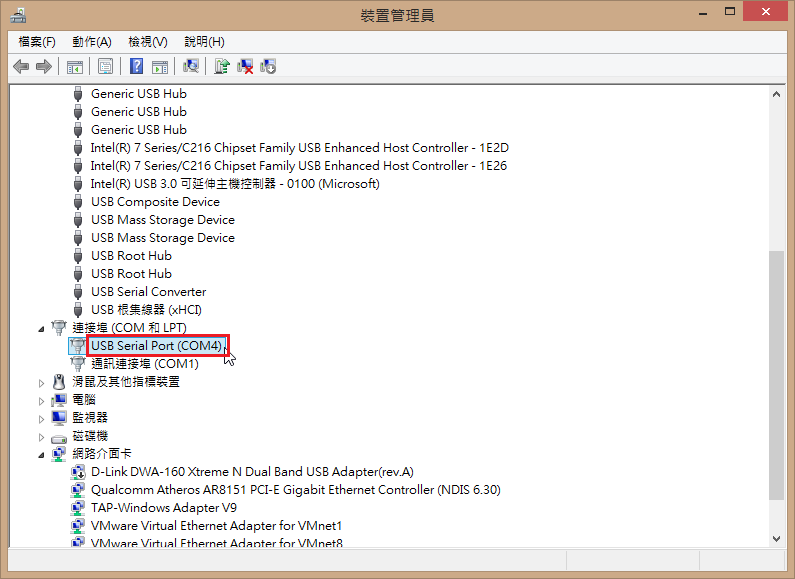Toggle the show/hide action pane icon

tap(160, 66)
